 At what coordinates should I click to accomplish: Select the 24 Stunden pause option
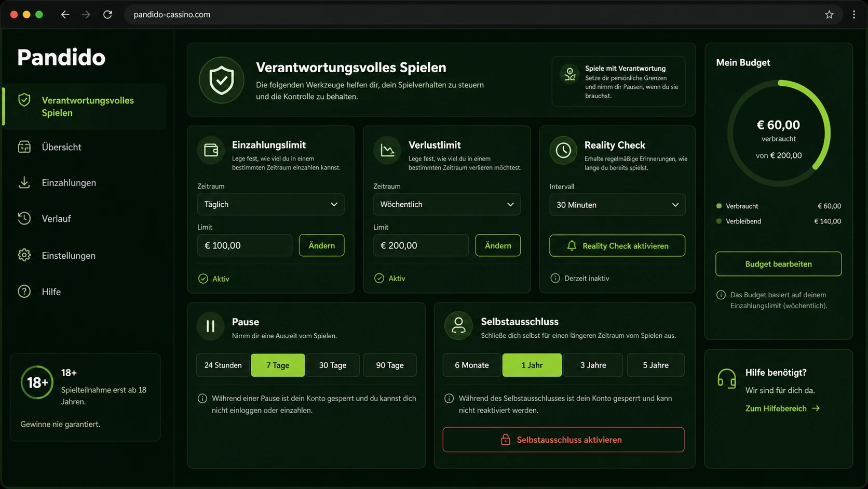click(x=223, y=365)
